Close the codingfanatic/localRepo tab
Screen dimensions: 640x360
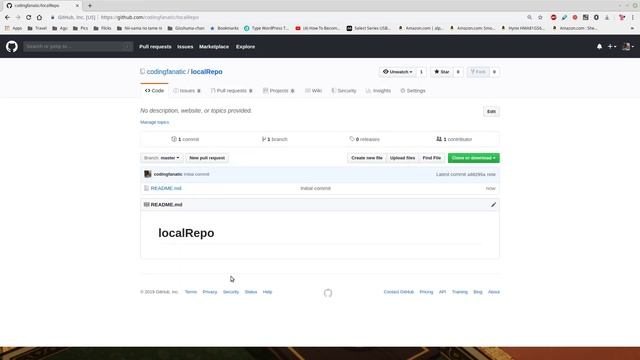(77, 6)
